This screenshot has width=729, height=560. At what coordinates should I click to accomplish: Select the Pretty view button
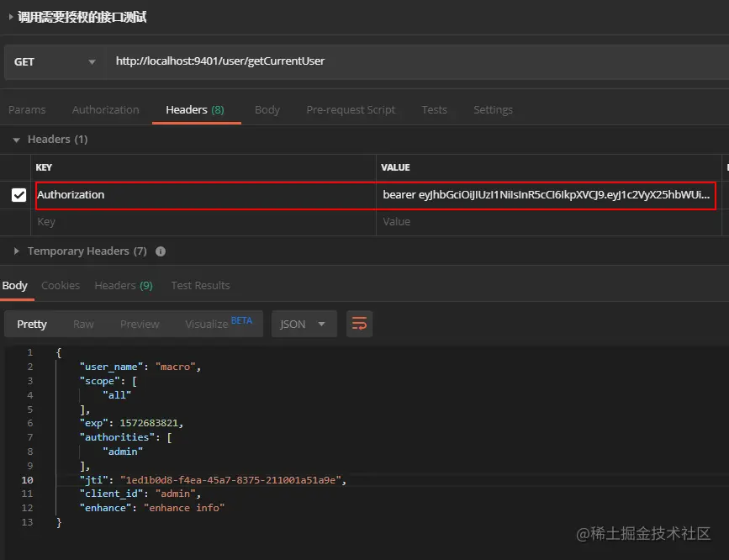pos(32,325)
